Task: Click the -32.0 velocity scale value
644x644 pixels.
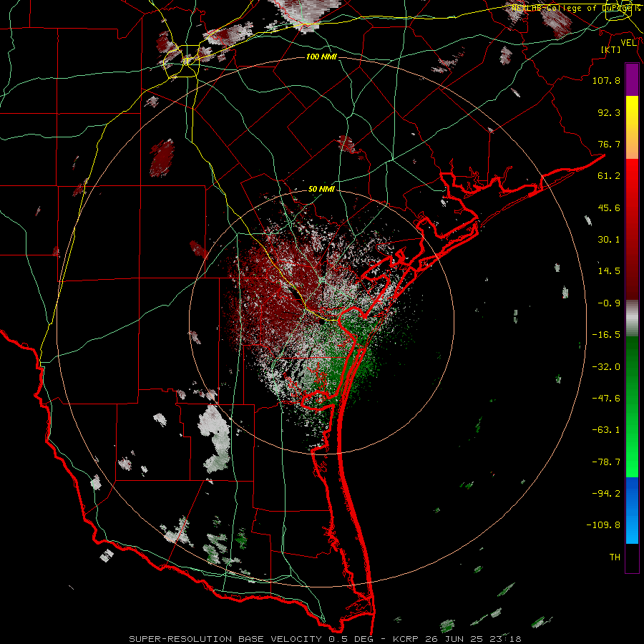Action: coord(606,367)
